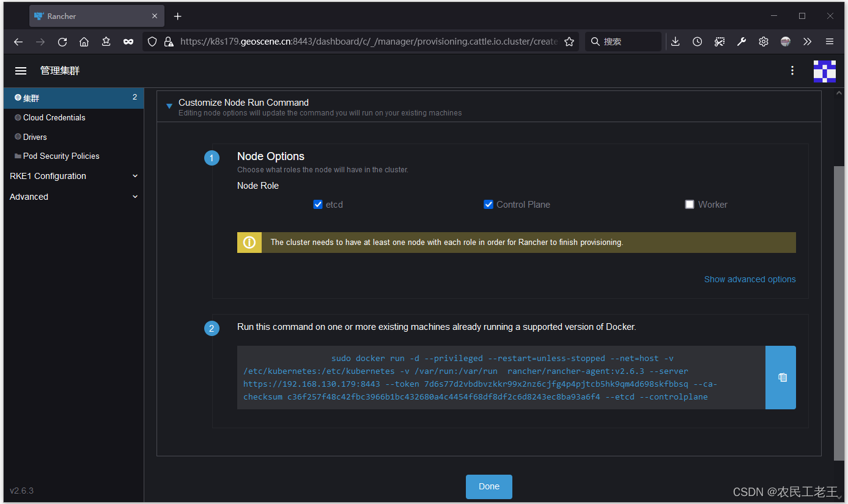Focus the 搜索 search box

click(624, 42)
